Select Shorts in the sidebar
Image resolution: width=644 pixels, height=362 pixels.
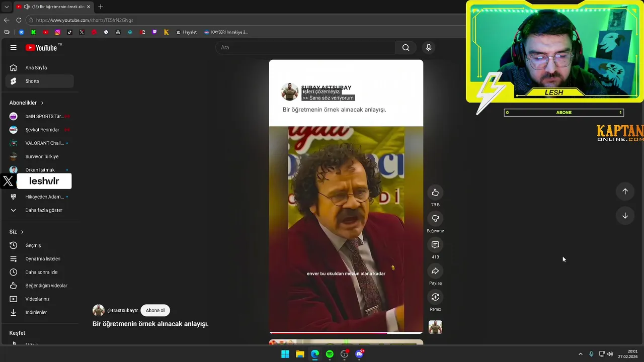pos(39,81)
